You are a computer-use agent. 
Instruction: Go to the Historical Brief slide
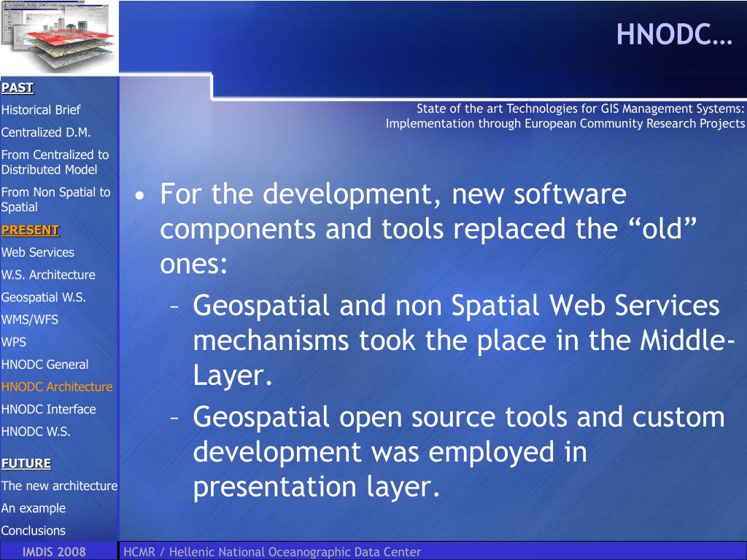click(41, 110)
